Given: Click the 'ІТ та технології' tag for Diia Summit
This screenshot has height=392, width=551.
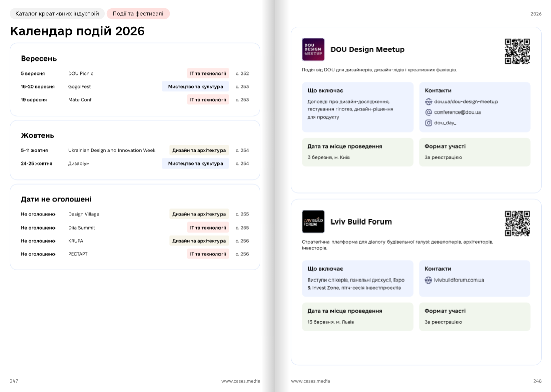Looking at the screenshot, I should [x=208, y=228].
